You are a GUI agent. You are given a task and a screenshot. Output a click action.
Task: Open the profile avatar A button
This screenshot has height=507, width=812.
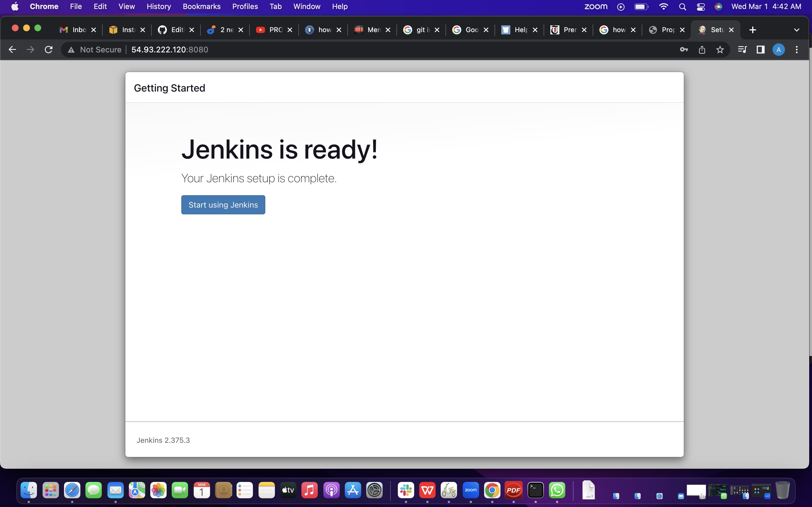(778, 50)
